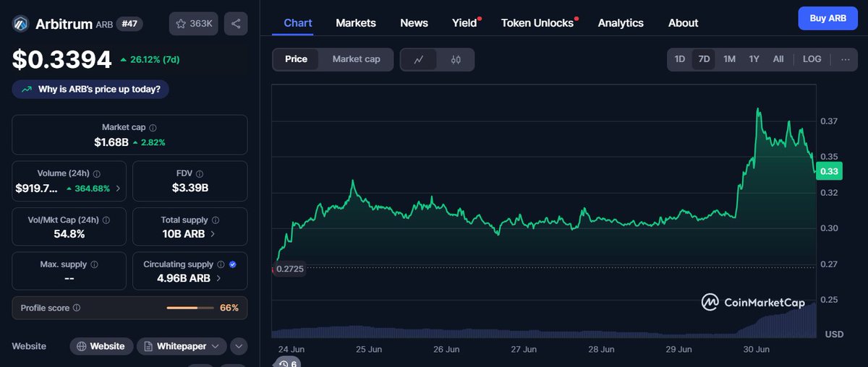Toggle chart to Market cap view
The width and height of the screenshot is (868, 367).
[356, 59]
